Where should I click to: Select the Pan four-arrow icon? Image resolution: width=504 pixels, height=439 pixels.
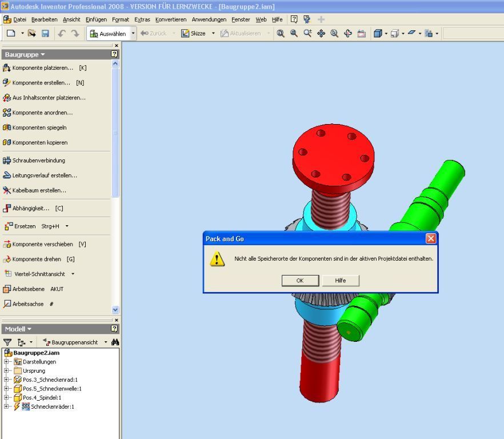click(x=321, y=33)
